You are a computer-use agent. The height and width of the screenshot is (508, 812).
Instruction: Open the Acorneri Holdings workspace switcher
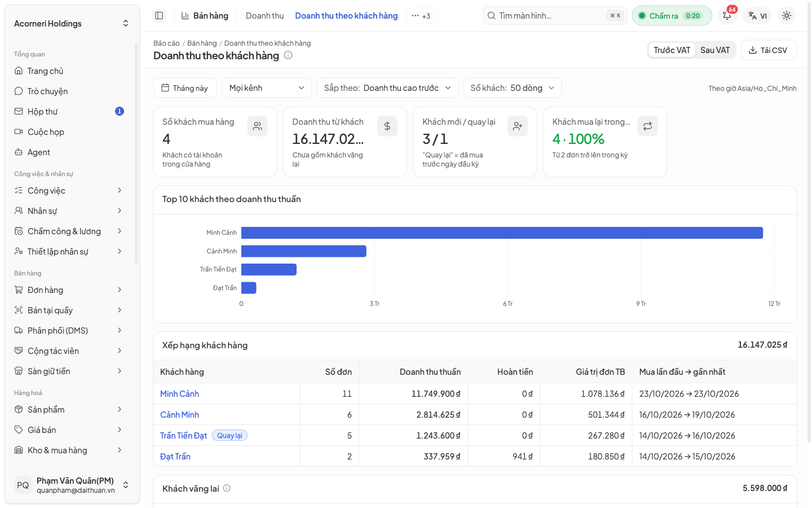(72, 24)
